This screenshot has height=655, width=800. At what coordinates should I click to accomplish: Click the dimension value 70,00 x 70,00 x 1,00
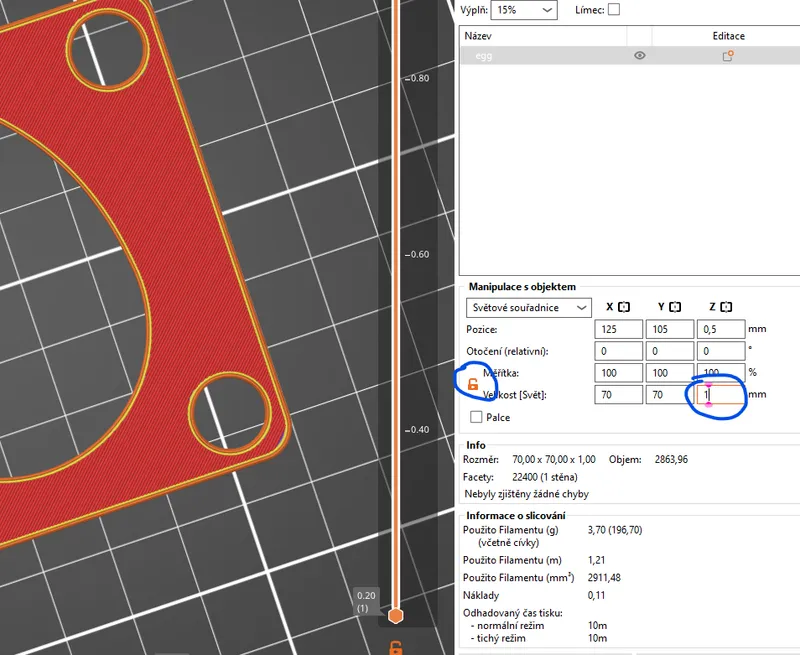point(554,460)
